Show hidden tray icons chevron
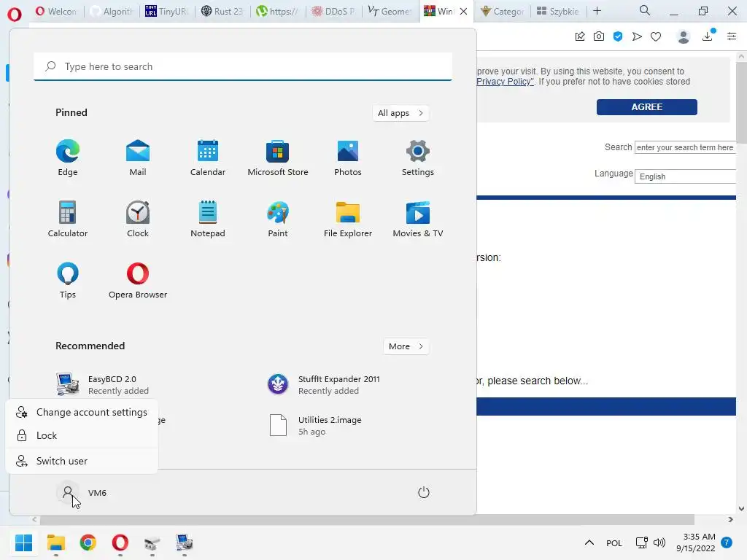 click(x=589, y=542)
